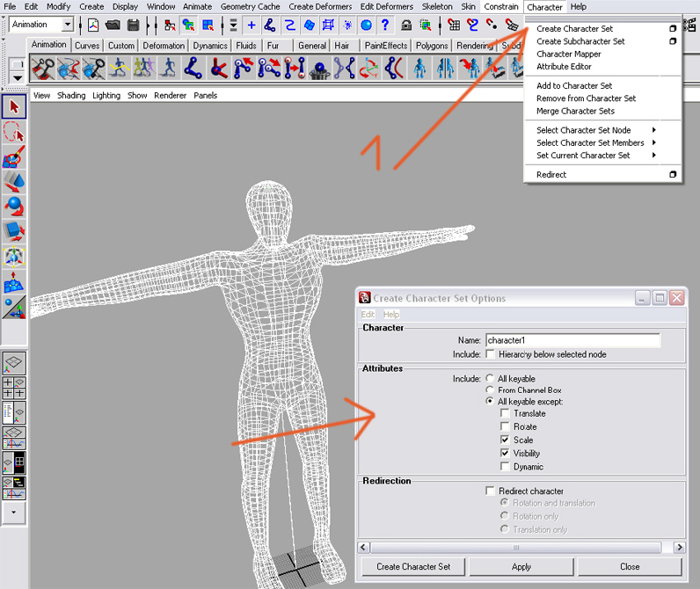Select the Scale tool cube icon

tap(14, 232)
